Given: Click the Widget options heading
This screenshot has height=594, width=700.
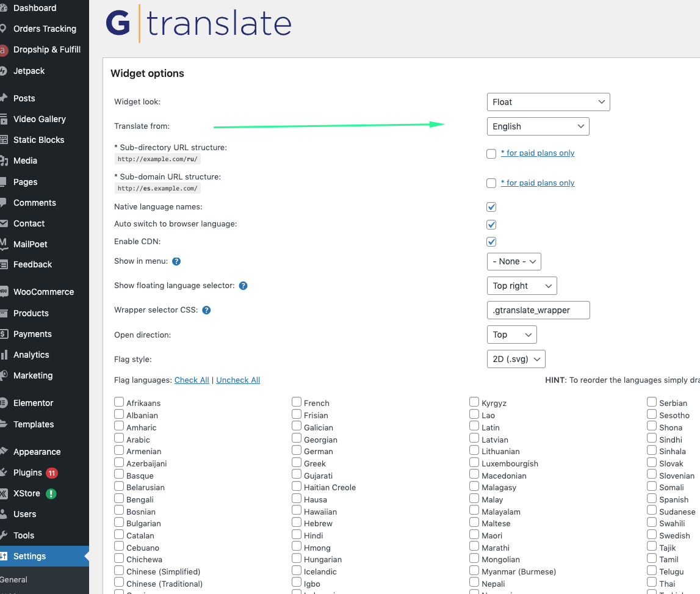Looking at the screenshot, I should 147,73.
